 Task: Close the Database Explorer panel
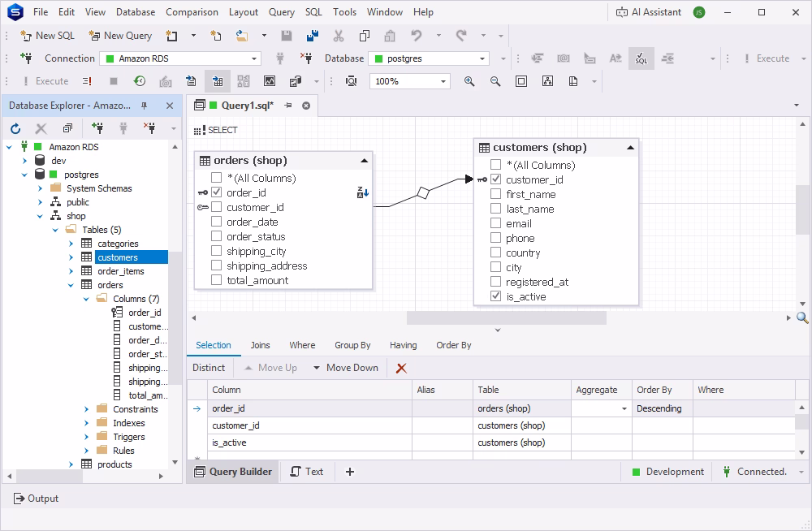point(170,106)
